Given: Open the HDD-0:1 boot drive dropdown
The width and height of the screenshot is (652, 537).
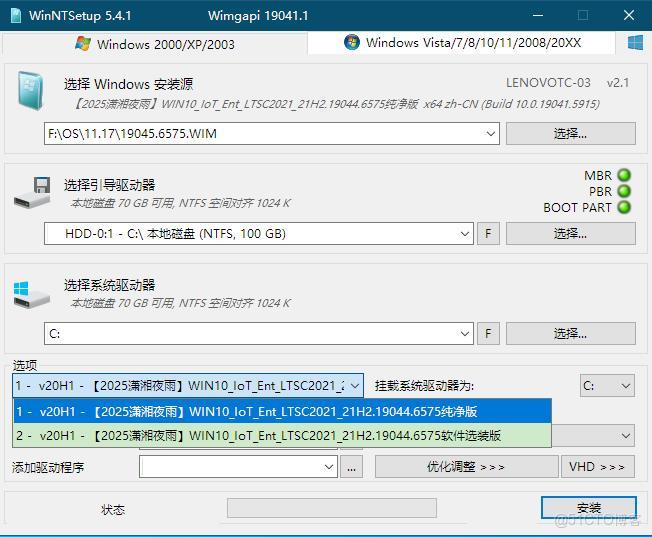Looking at the screenshot, I should 464,233.
